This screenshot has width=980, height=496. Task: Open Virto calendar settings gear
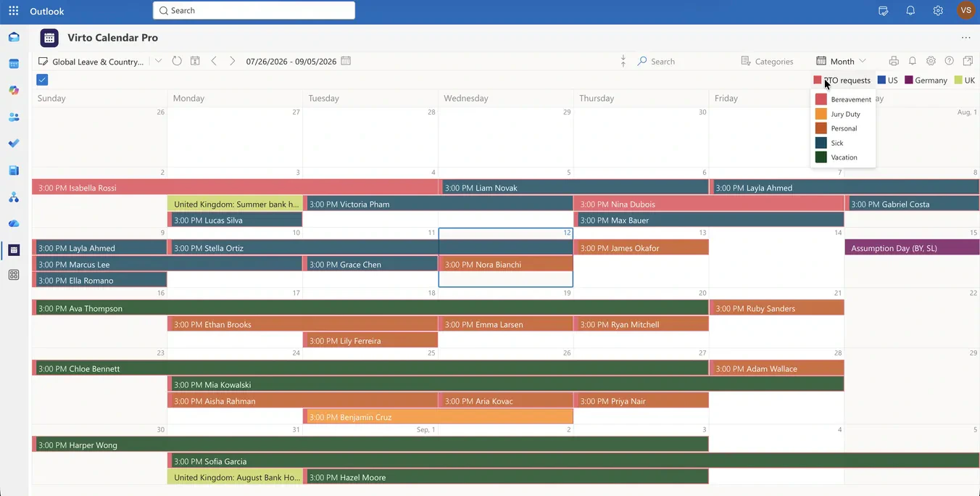pos(931,61)
